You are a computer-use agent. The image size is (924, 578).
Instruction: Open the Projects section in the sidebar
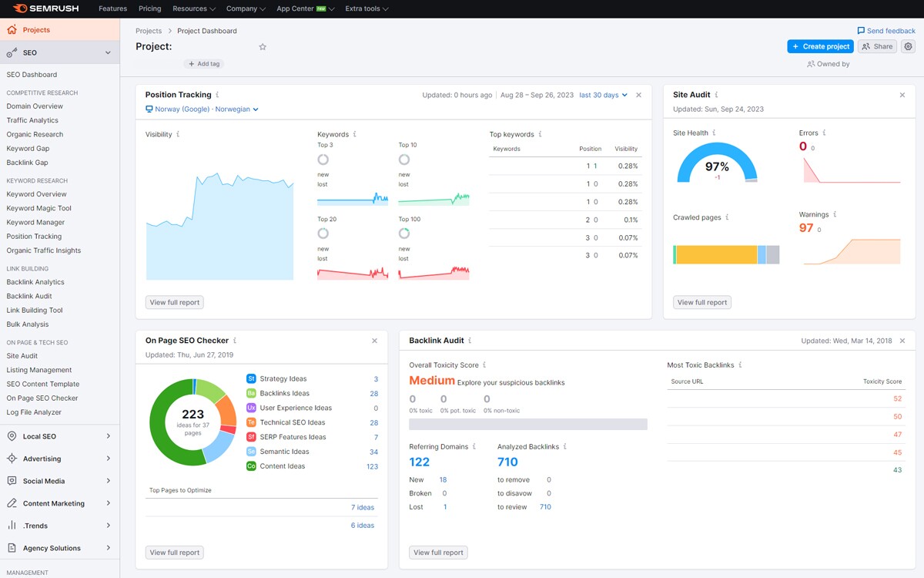(32, 29)
